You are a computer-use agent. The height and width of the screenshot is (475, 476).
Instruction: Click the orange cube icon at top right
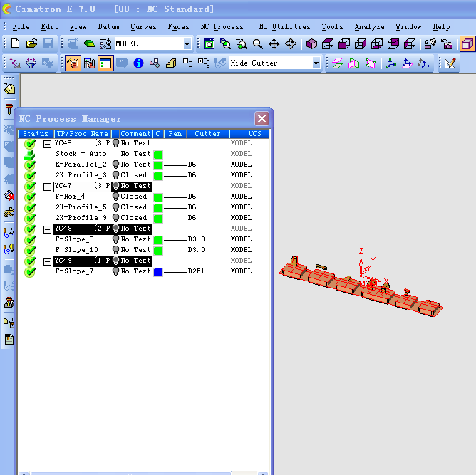(467, 44)
